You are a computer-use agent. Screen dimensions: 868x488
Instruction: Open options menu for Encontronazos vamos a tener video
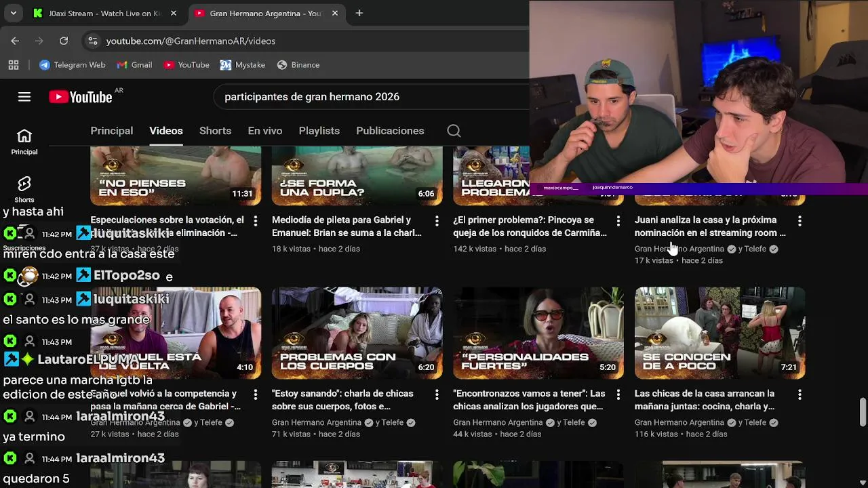tap(618, 394)
